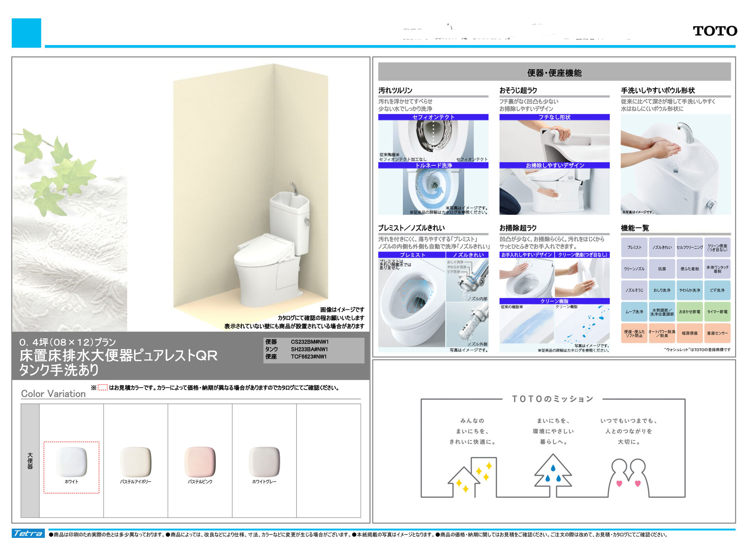
Task: Click the プレミスト／ノズルきれい section heading
Action: 411,228
